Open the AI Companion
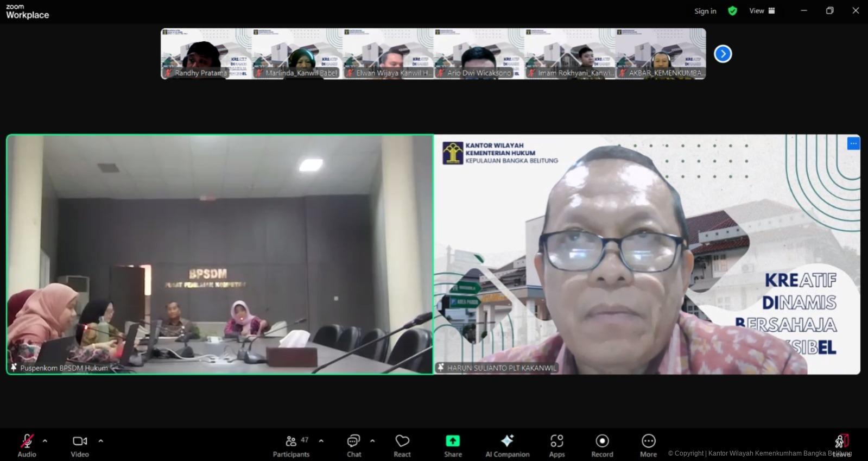This screenshot has width=868, height=461. (507, 445)
